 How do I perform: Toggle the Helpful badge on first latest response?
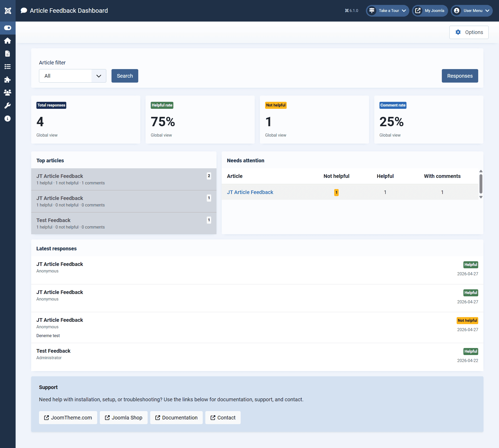(x=470, y=264)
